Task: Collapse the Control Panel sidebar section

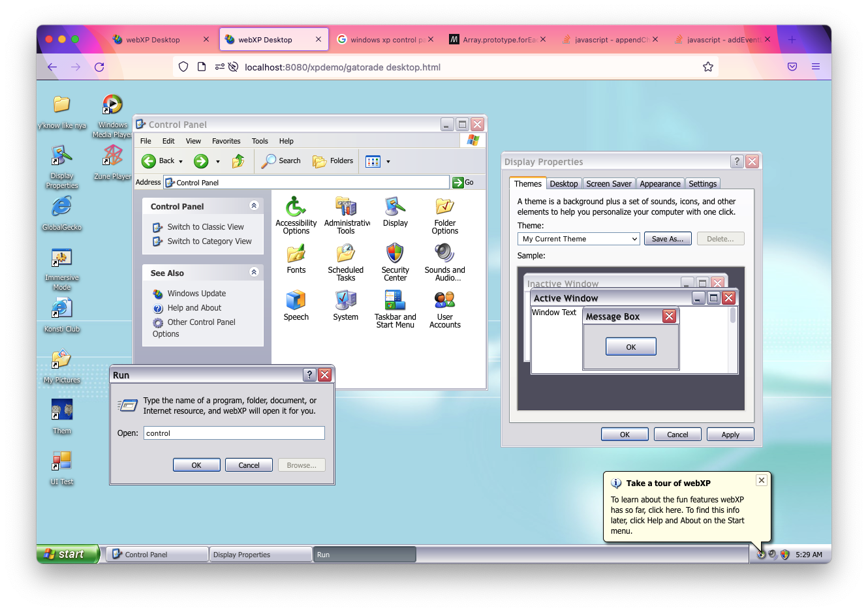Action: pyautogui.click(x=254, y=206)
